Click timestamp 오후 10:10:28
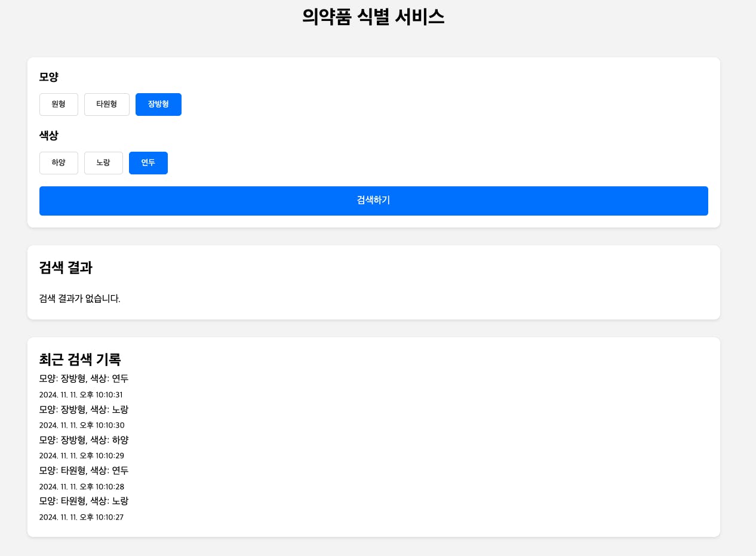This screenshot has width=756, height=556. [82, 487]
